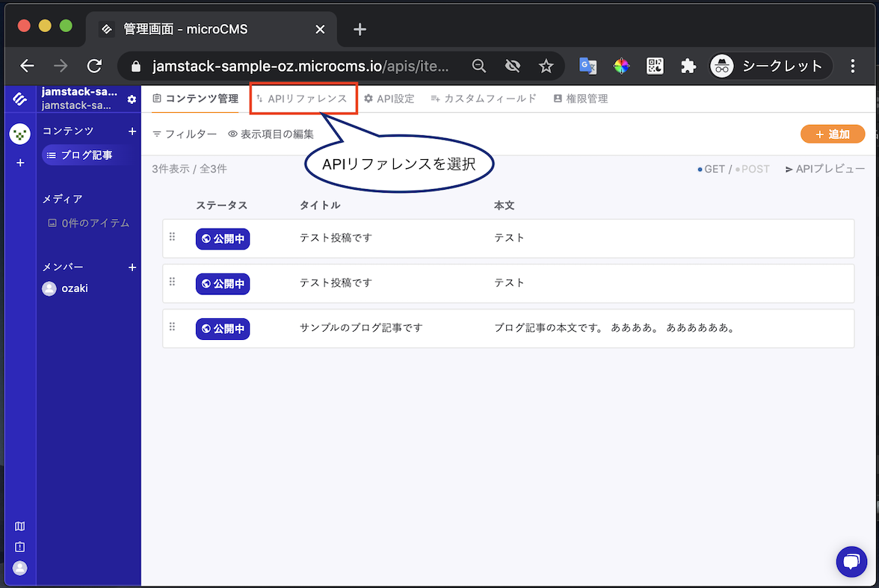The width and height of the screenshot is (879, 588).
Task: Click the microCMS logo icon in sidebar
Action: 19,99
